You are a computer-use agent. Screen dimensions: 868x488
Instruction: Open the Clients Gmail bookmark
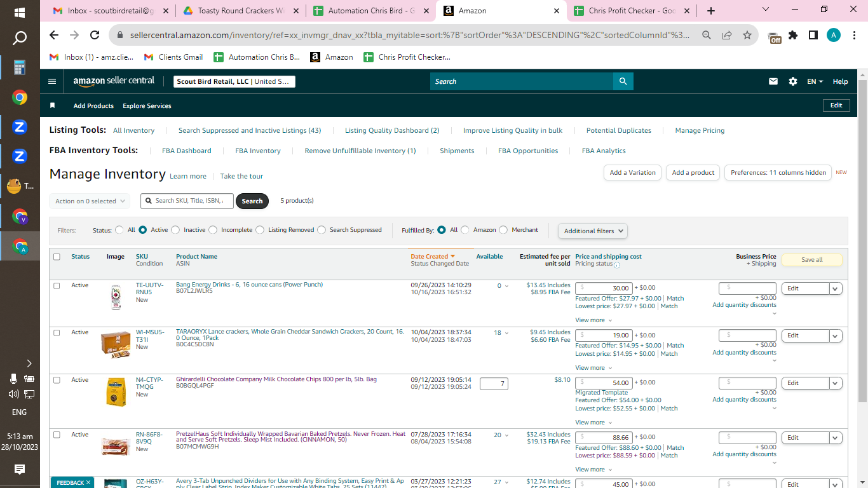[173, 57]
